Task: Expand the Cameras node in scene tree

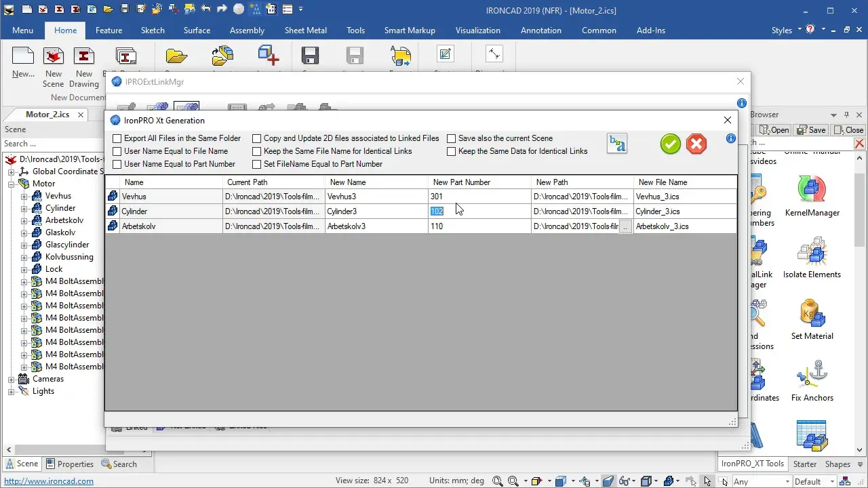Action: coord(12,379)
